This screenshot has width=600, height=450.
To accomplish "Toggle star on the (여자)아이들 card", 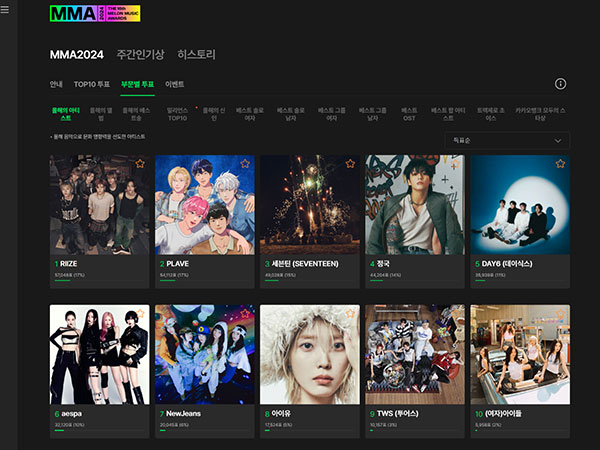I will tap(560, 313).
